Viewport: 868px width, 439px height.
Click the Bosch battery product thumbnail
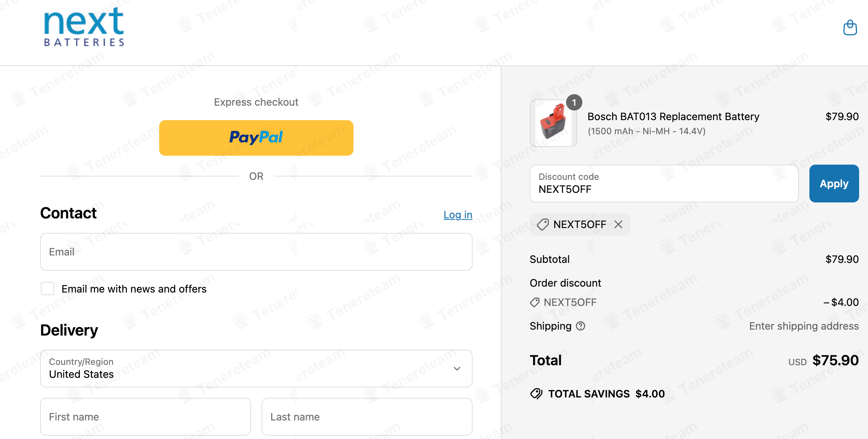click(553, 123)
